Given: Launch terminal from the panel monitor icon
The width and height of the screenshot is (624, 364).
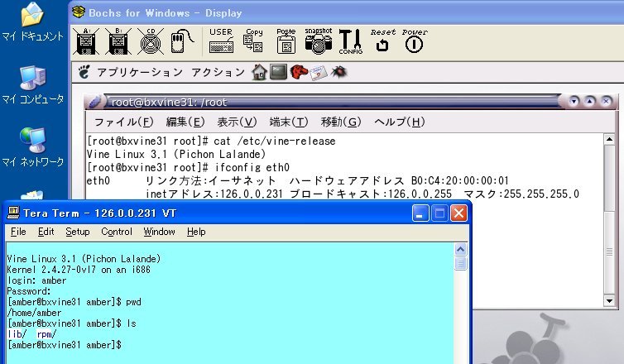Looking at the screenshot, I should [278, 72].
